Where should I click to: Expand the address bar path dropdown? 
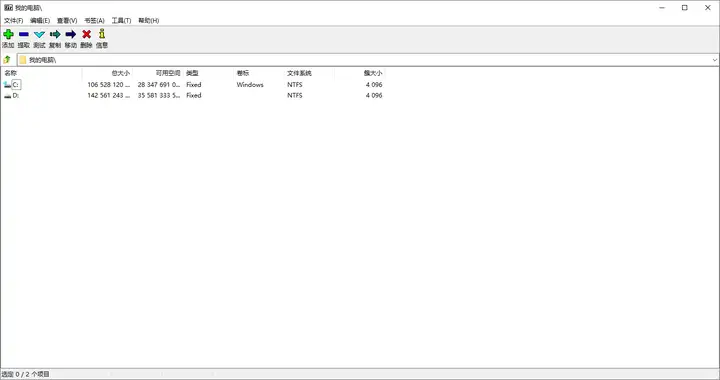click(x=714, y=60)
